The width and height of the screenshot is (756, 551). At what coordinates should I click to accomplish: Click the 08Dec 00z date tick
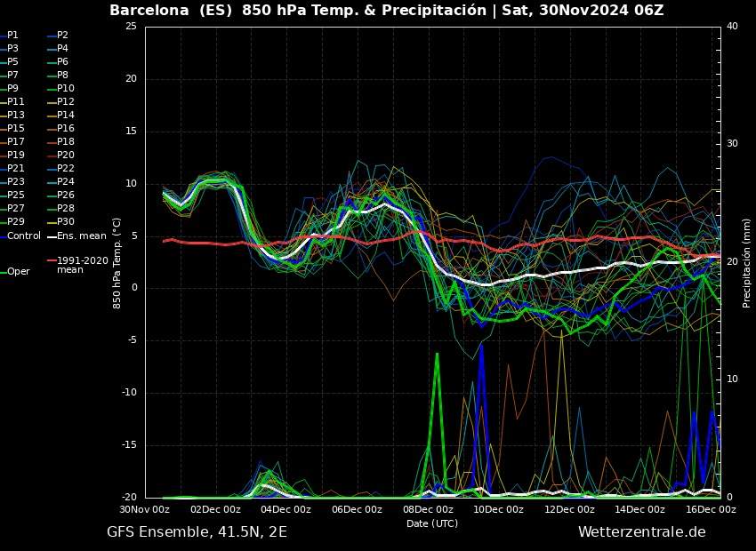(428, 509)
